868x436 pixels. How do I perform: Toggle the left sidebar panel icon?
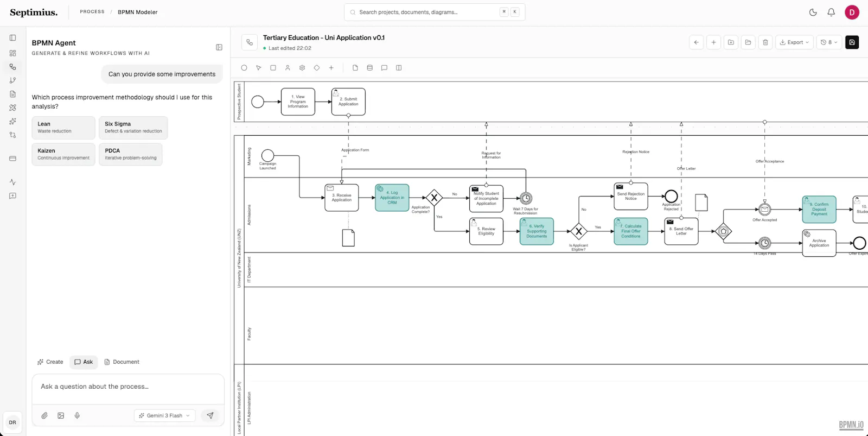point(12,38)
